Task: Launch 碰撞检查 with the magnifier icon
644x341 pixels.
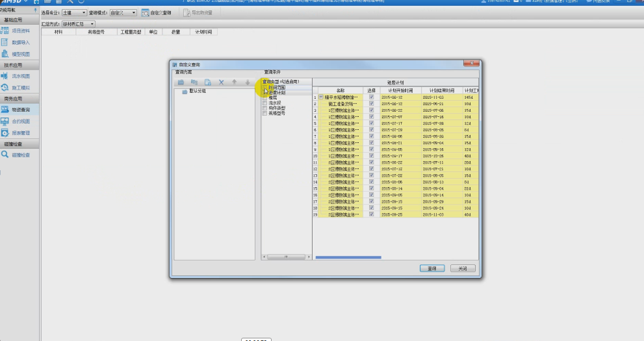Action: click(x=19, y=155)
